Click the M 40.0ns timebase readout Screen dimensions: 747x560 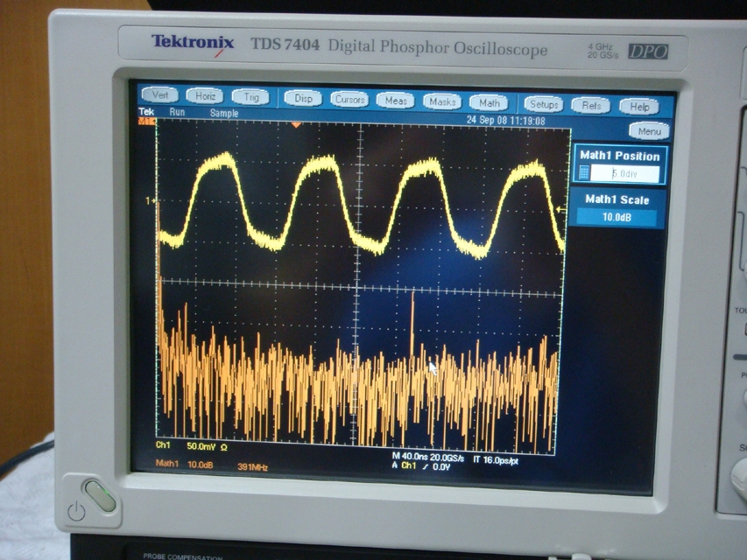[x=409, y=456]
